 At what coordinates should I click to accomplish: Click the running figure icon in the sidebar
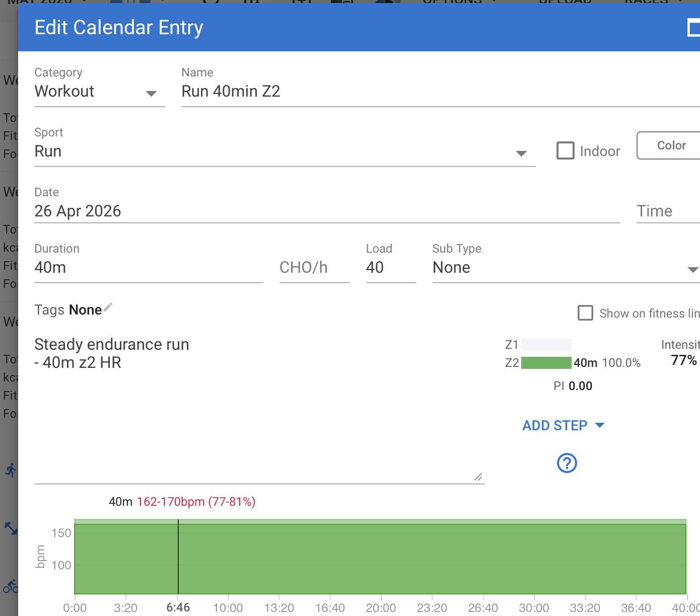[x=11, y=470]
